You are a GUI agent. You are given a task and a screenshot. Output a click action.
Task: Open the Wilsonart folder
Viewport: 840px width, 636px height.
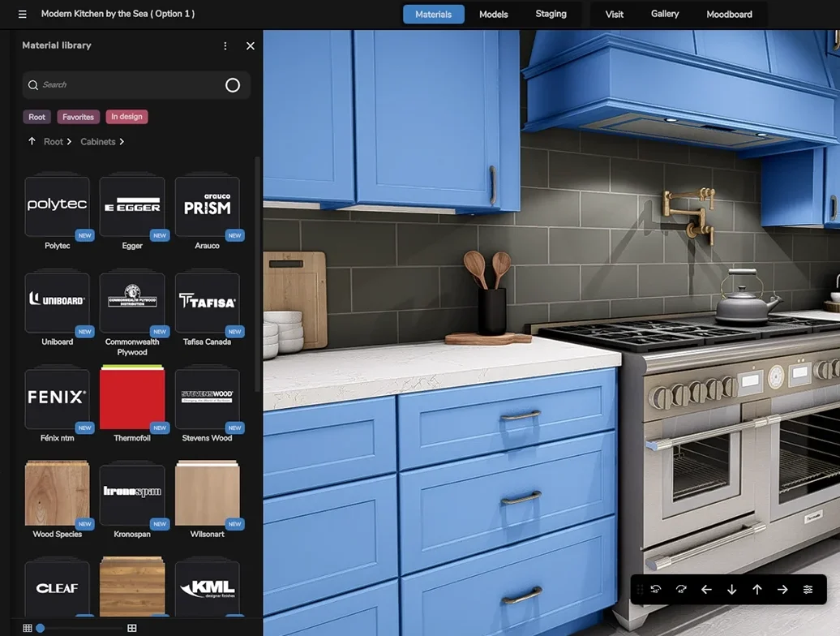[x=208, y=494]
